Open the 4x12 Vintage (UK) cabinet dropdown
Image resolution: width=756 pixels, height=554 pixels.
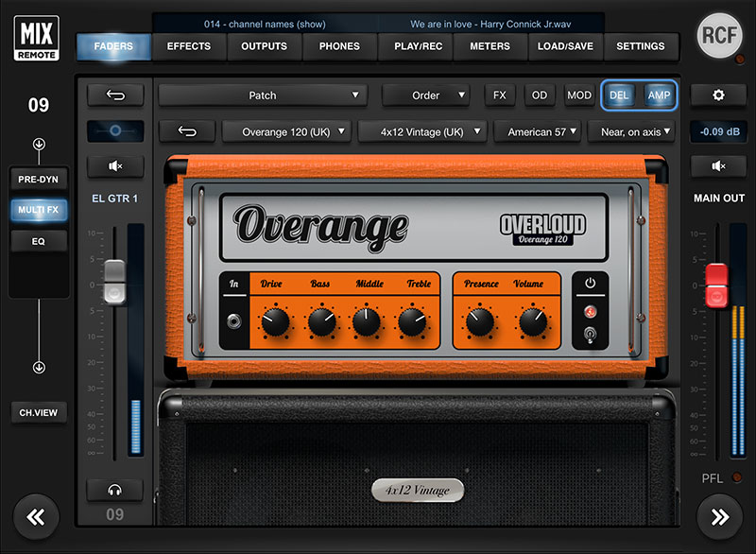422,131
